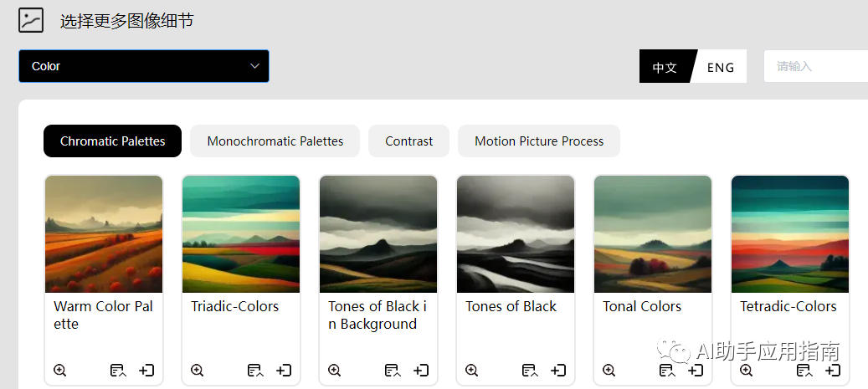This screenshot has height=389, width=868.
Task: Expand the Color dropdown chevron arrow
Action: click(254, 66)
